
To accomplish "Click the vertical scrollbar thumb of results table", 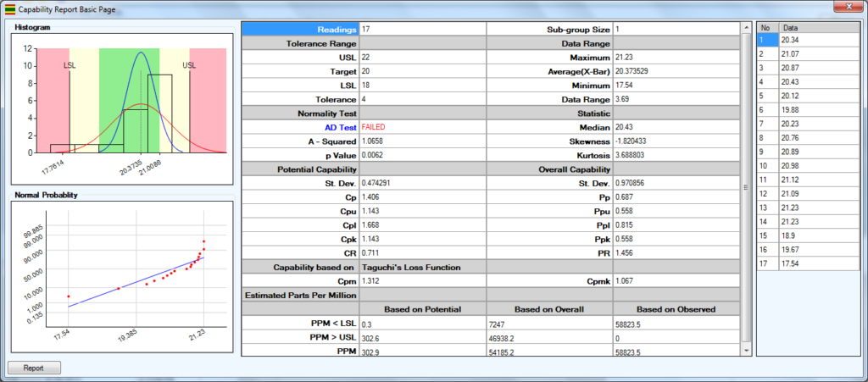I will point(747,186).
